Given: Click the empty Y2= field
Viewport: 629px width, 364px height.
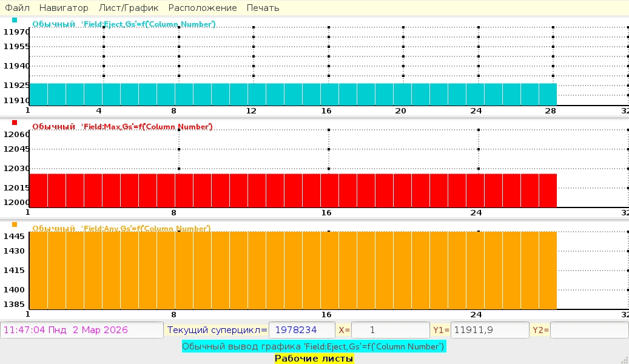Looking at the screenshot, I should (x=588, y=330).
